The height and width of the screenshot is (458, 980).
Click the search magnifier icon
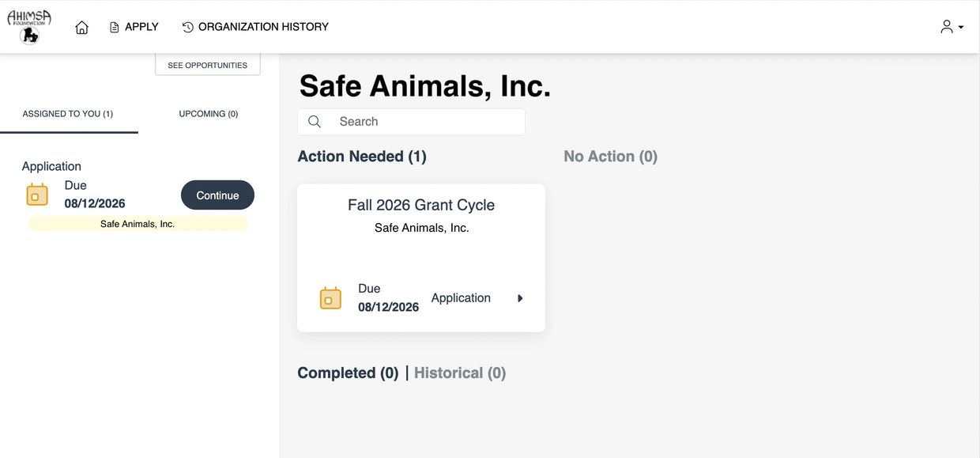315,122
